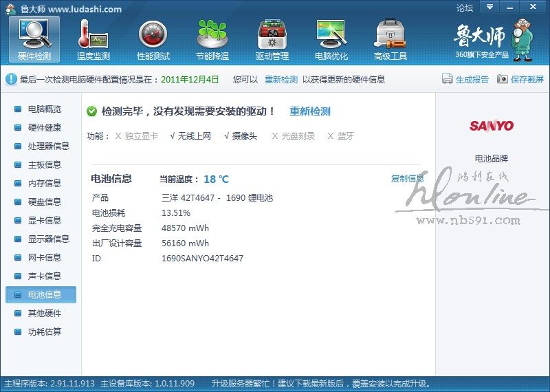Click the 鲁大师 logo mascot
Viewport: 550px width, 392px height.
pyautogui.click(x=522, y=41)
